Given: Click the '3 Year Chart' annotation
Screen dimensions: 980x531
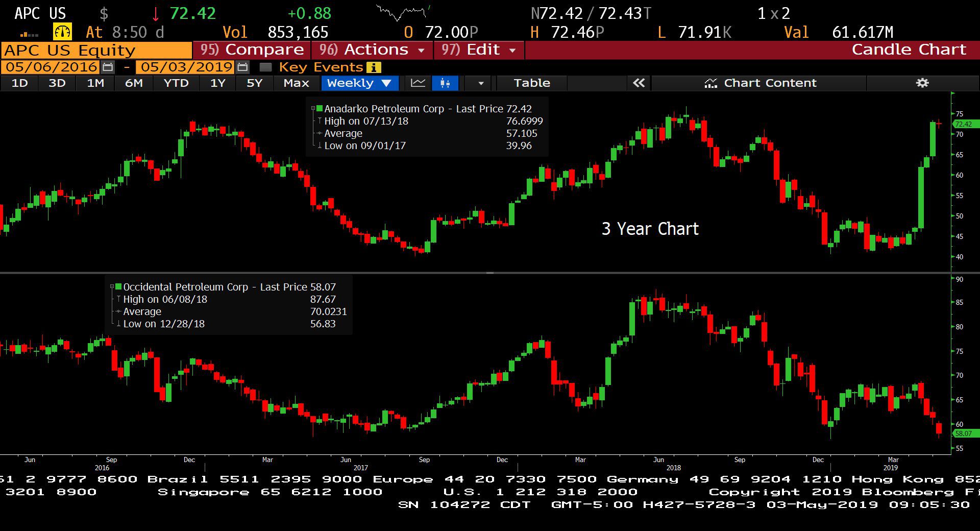Looking at the screenshot, I should [650, 229].
